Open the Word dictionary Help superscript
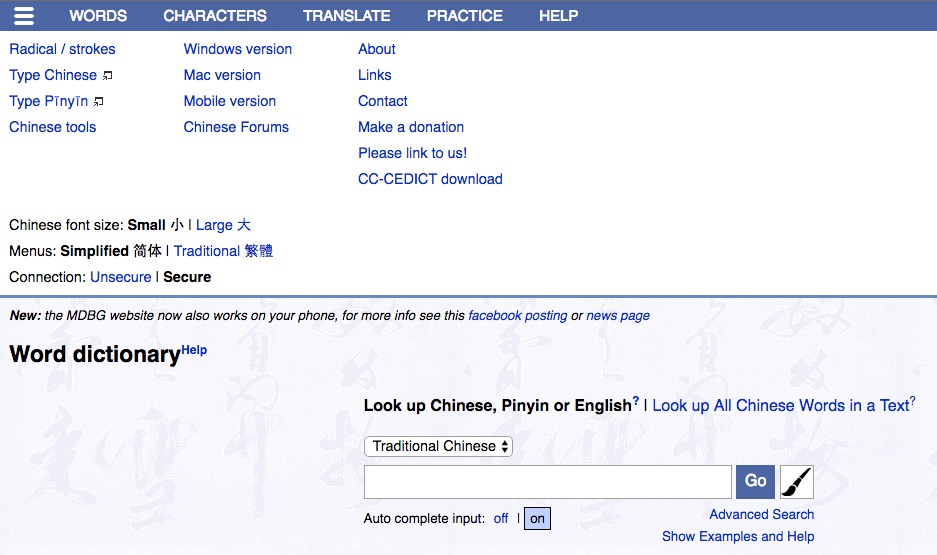 (x=194, y=350)
